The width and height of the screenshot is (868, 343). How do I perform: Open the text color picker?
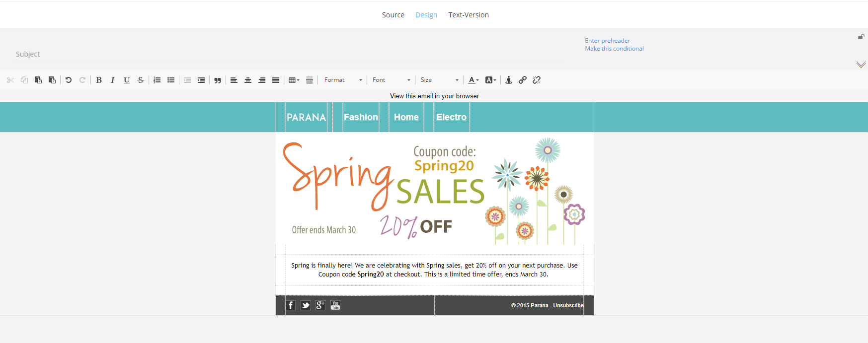[x=473, y=80]
